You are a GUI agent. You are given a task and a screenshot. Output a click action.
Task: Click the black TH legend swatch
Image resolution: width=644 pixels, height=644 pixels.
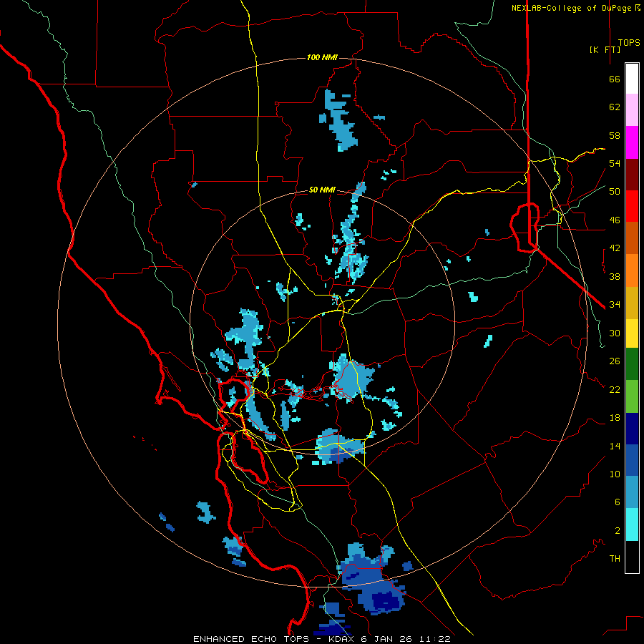tap(632, 557)
